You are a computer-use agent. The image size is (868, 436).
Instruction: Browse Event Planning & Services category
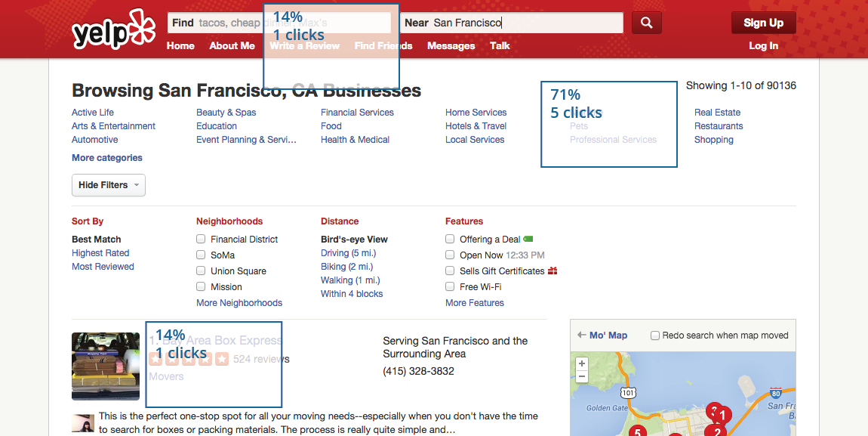[246, 140]
